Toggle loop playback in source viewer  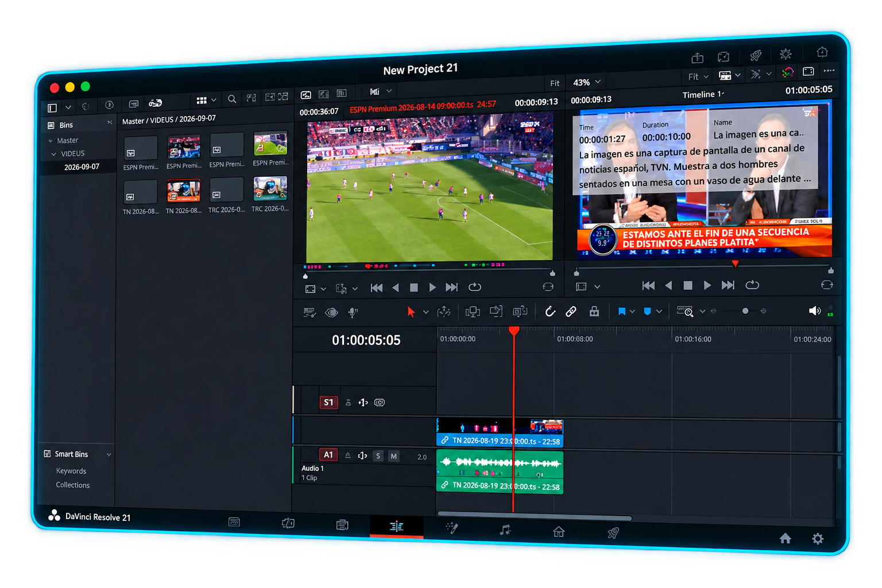474,287
